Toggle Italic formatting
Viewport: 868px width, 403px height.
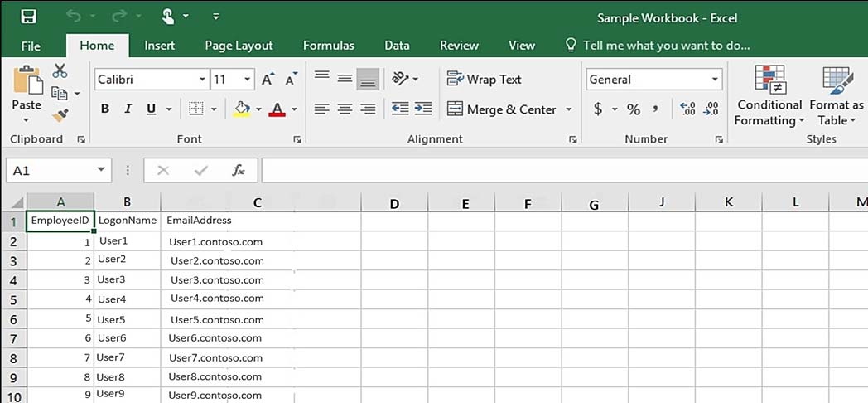click(x=128, y=109)
